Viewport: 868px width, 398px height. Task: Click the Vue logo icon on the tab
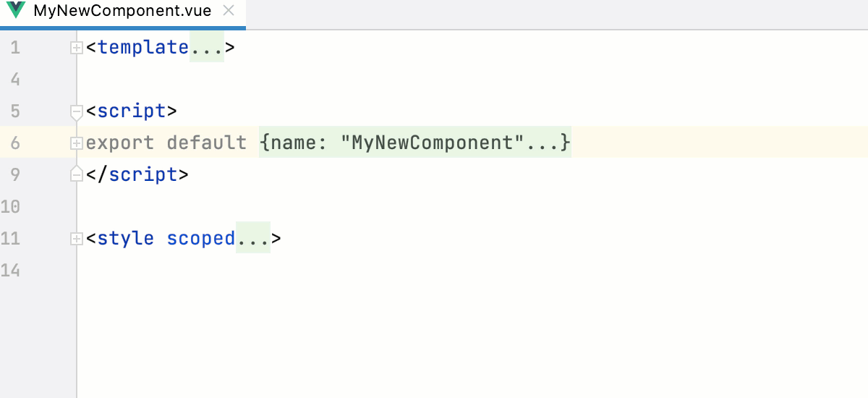16,12
